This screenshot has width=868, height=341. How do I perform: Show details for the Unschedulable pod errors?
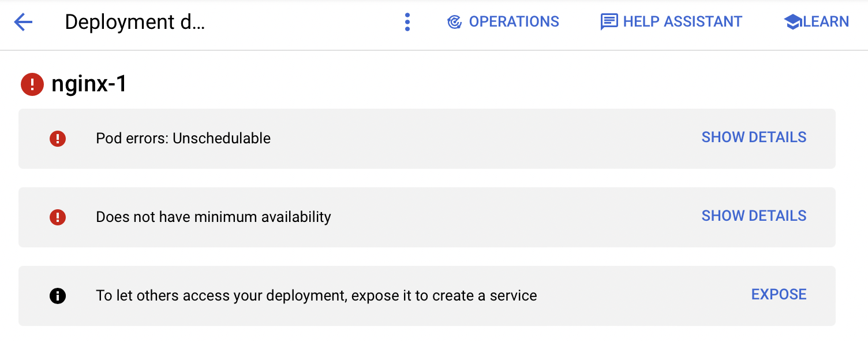(754, 137)
